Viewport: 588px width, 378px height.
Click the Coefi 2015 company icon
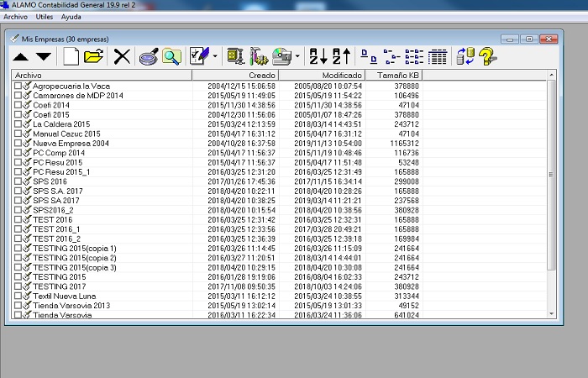pyautogui.click(x=27, y=114)
